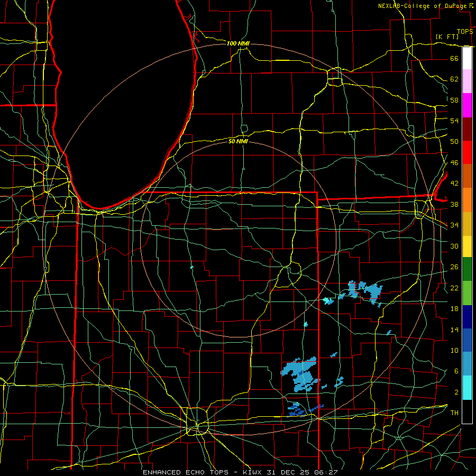Click the 100 NMI range ring label
Image resolution: width=476 pixels, height=476 pixels.
coord(238,43)
